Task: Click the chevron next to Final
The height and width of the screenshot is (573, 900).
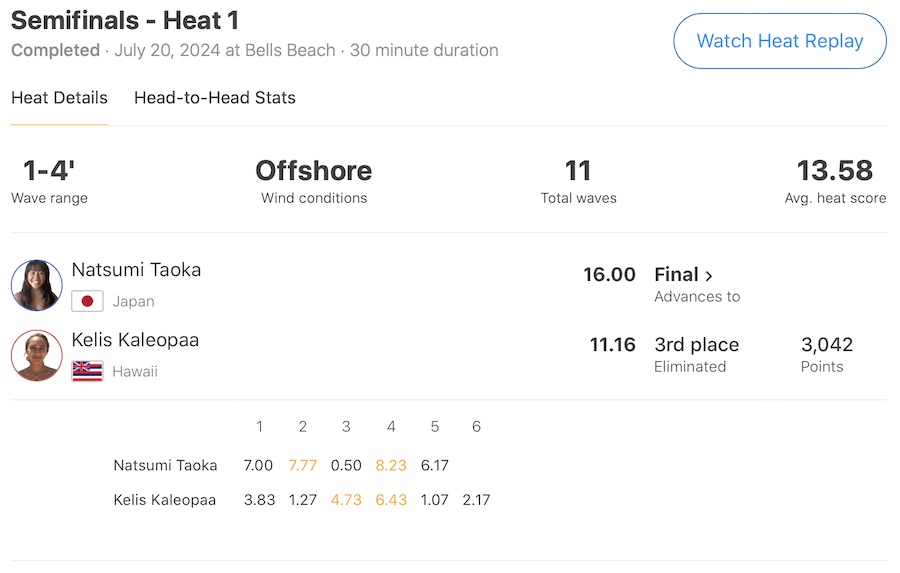Action: pos(709,276)
